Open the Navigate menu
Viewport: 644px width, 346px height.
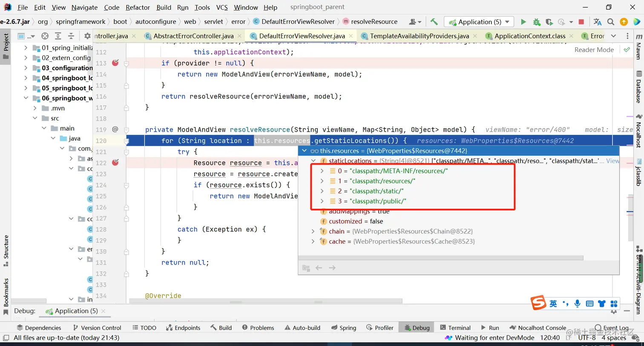[85, 7]
